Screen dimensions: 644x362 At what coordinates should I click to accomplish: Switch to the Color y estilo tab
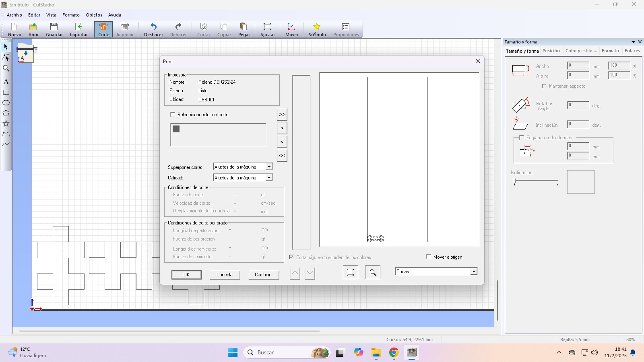click(581, 51)
